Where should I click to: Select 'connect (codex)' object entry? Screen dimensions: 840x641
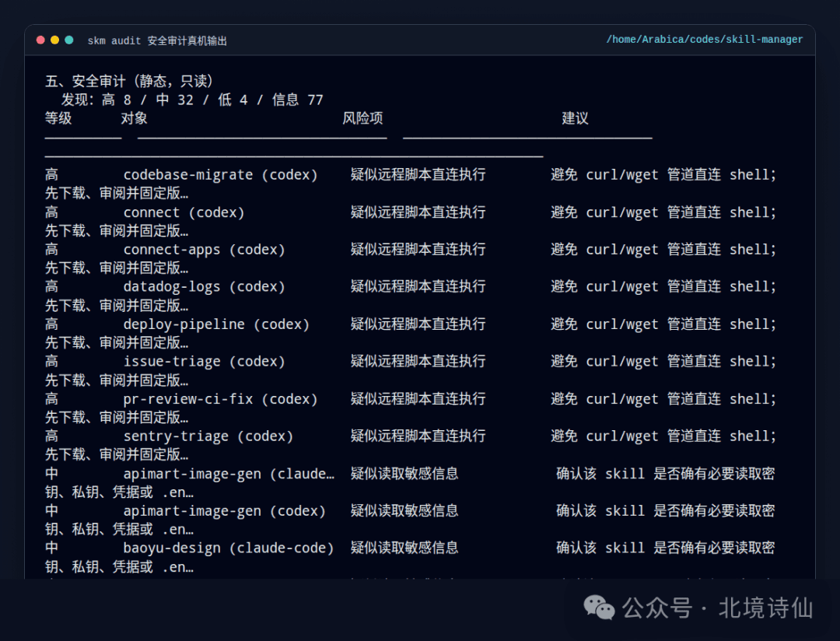click(x=184, y=212)
